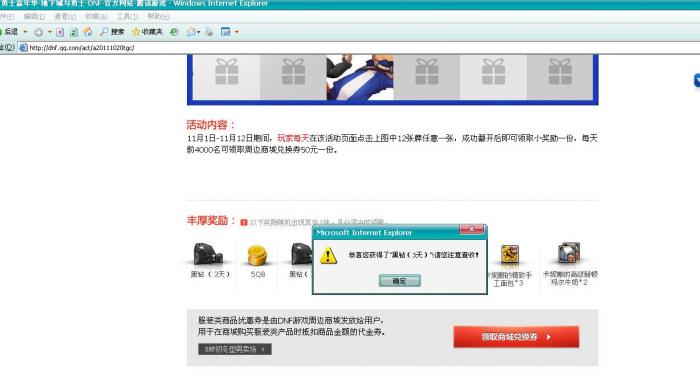This screenshot has width=700, height=389.
Task: Open the 收藏(A) menu
Action: tap(96, 17)
